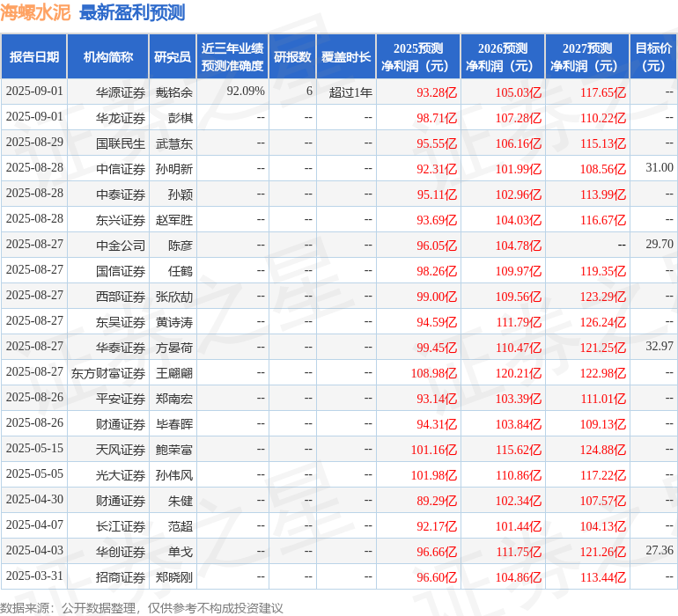Select the 研究员 column header

click(x=173, y=57)
